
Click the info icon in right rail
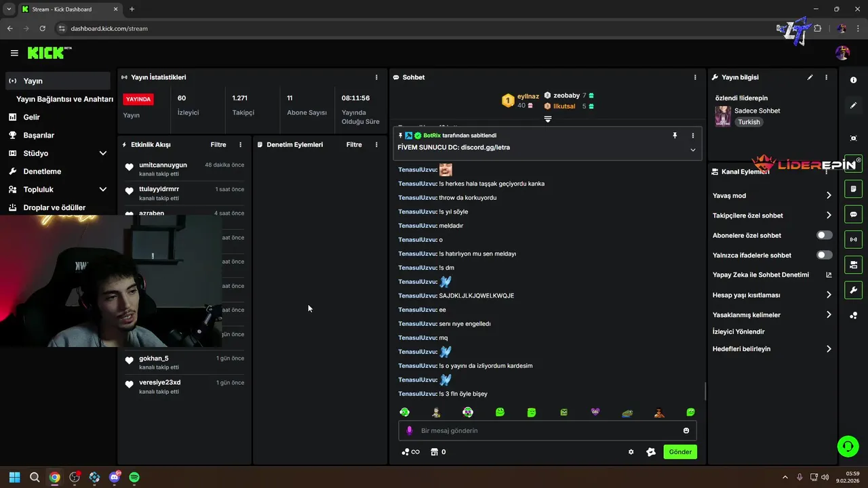pos(853,80)
